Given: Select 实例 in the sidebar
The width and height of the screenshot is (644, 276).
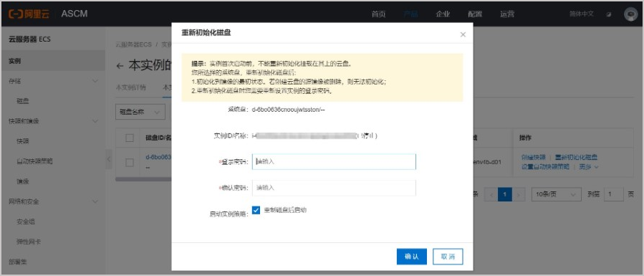Looking at the screenshot, I should [54, 61].
